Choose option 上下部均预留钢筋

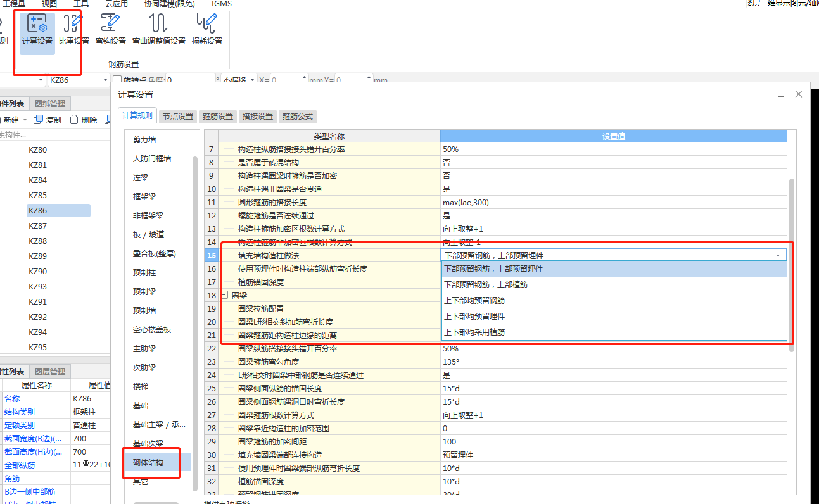(614, 301)
